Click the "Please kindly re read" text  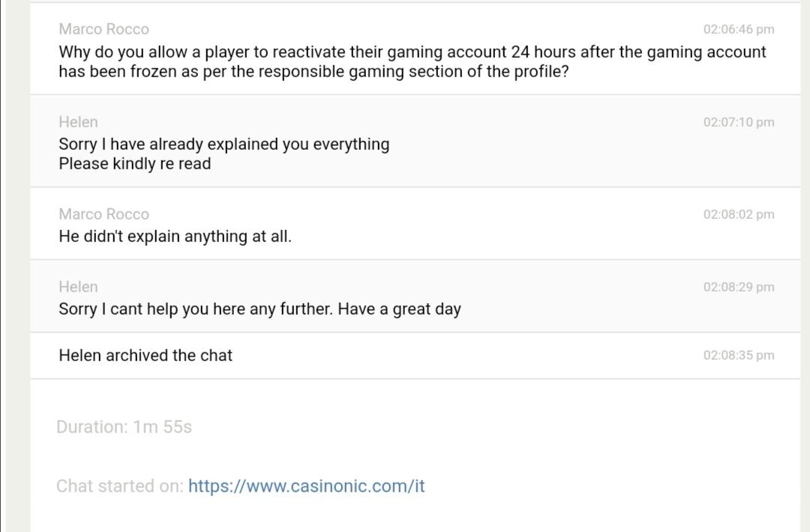[x=134, y=164]
